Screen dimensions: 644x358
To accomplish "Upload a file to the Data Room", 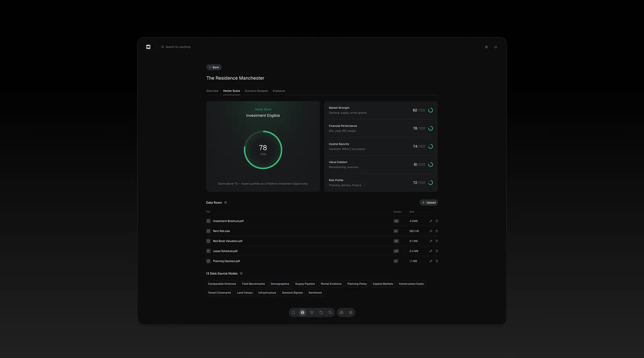I will (429, 203).
